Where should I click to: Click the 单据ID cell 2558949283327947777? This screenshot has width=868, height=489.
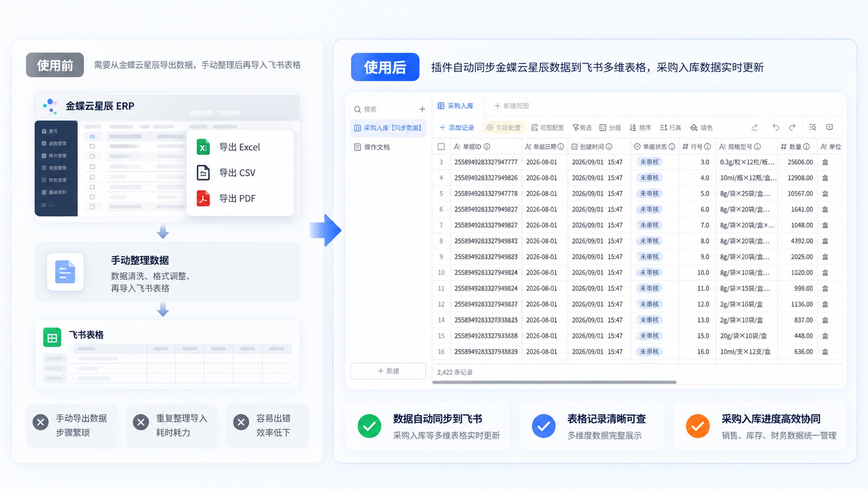point(486,162)
